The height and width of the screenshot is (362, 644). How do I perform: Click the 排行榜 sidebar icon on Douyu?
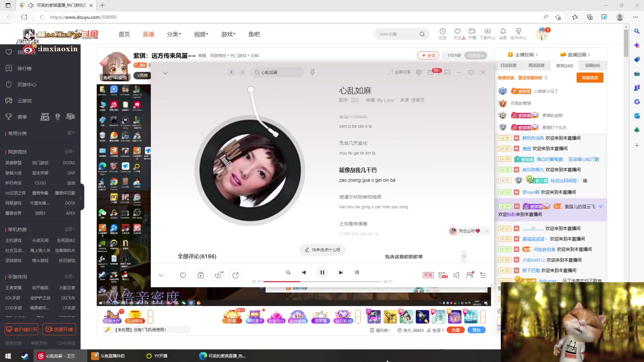point(9,68)
